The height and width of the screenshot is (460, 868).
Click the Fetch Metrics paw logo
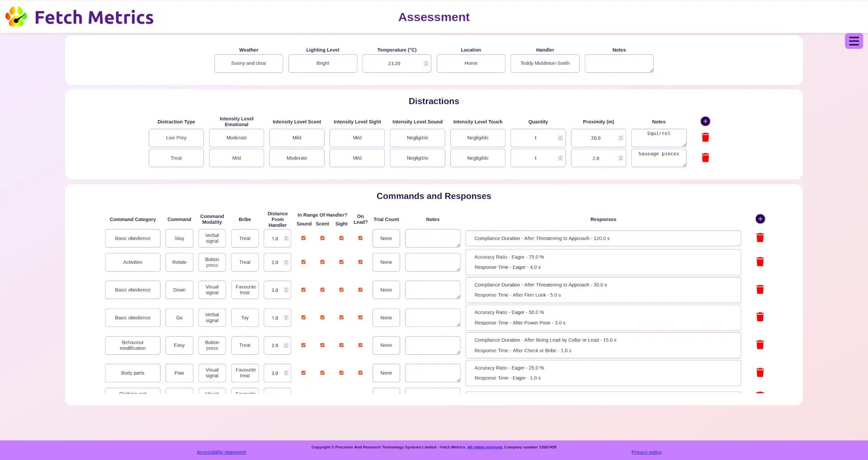[16, 17]
